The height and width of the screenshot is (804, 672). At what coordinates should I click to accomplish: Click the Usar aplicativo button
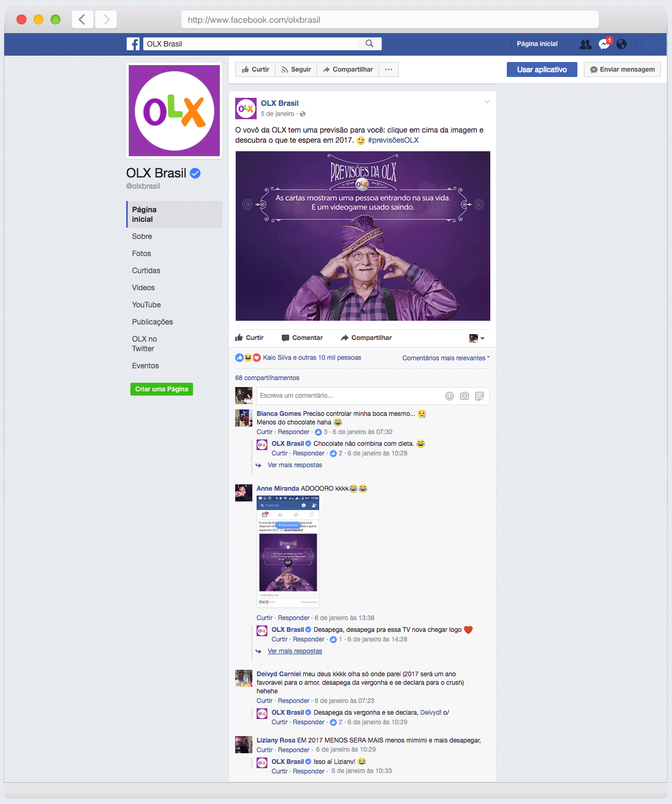[542, 69]
